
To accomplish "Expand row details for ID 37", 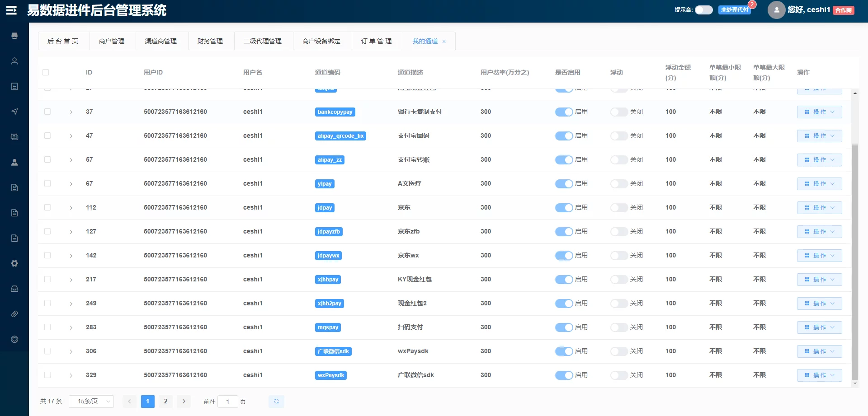I will click(71, 112).
